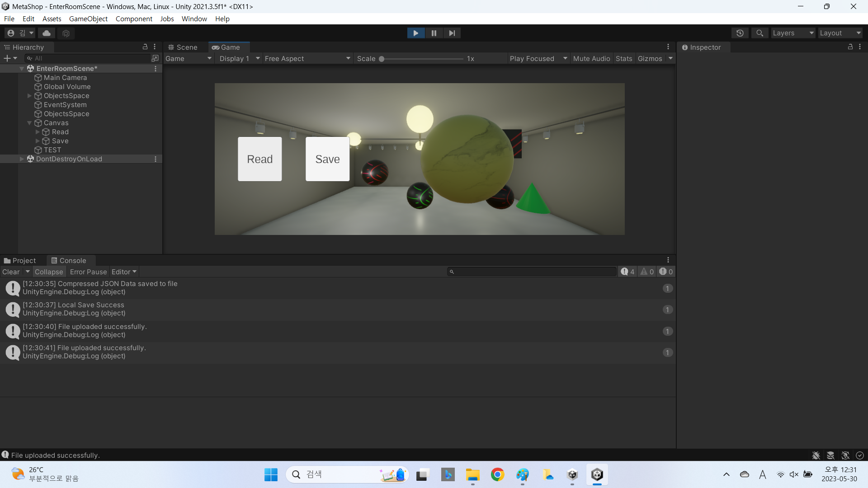Open the Free Aspect dropdown
Image resolution: width=868 pixels, height=488 pixels.
tap(307, 59)
